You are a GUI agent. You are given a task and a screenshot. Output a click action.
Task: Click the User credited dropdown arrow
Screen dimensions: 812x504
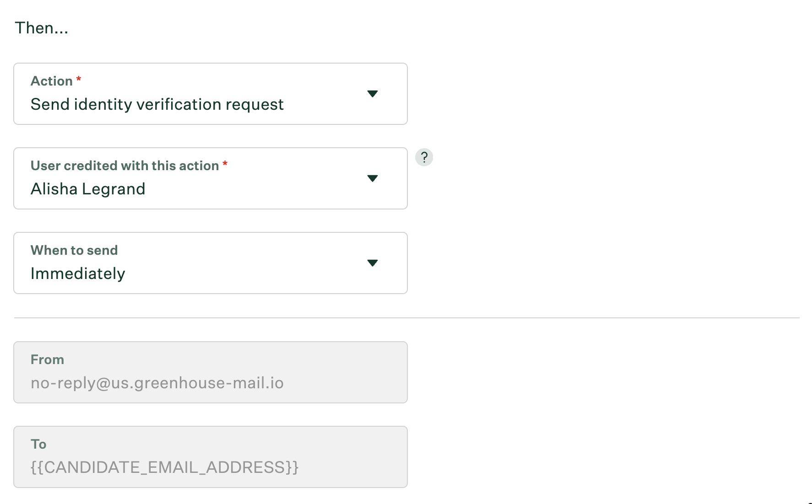tap(373, 178)
